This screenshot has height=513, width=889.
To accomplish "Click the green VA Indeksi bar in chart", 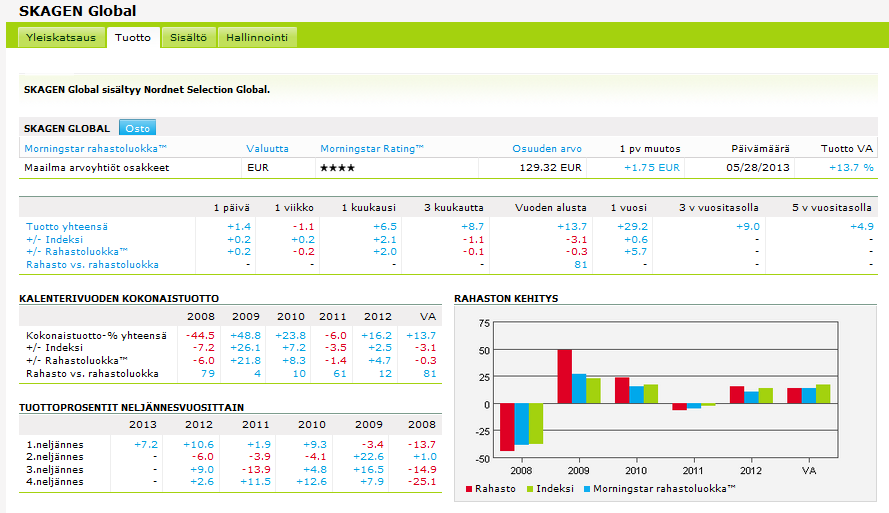I will (x=823, y=394).
